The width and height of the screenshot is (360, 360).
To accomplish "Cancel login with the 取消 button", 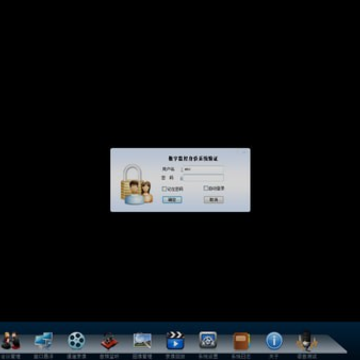I will (214, 200).
